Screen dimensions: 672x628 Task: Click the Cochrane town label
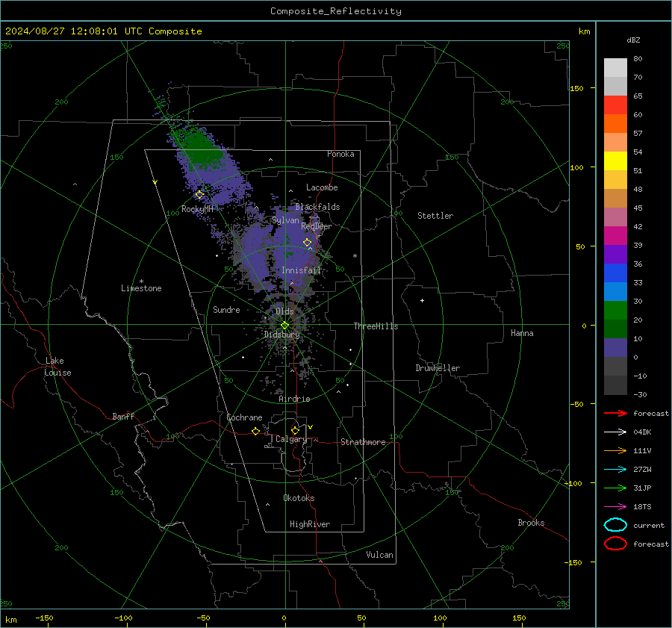244,417
